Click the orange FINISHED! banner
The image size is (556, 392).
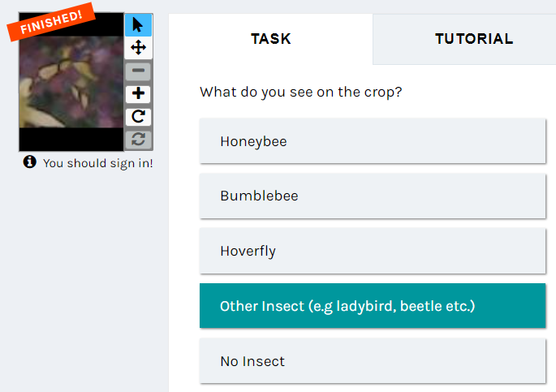51,22
